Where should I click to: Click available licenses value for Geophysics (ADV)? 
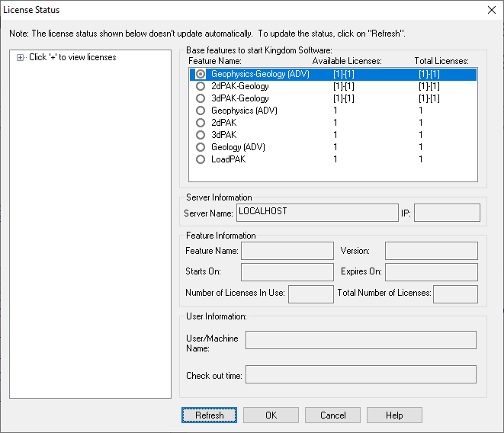(335, 111)
